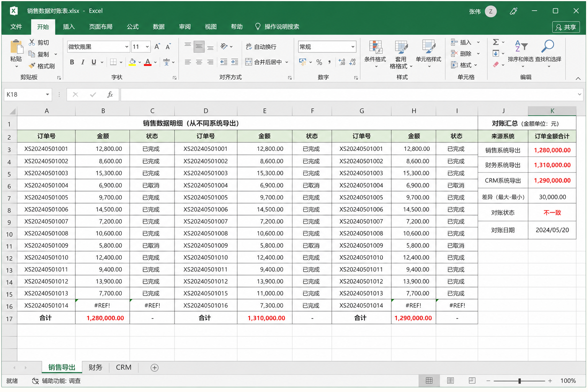This screenshot has height=392, width=588.
Task: Expand font color options arrow
Action: [155, 62]
